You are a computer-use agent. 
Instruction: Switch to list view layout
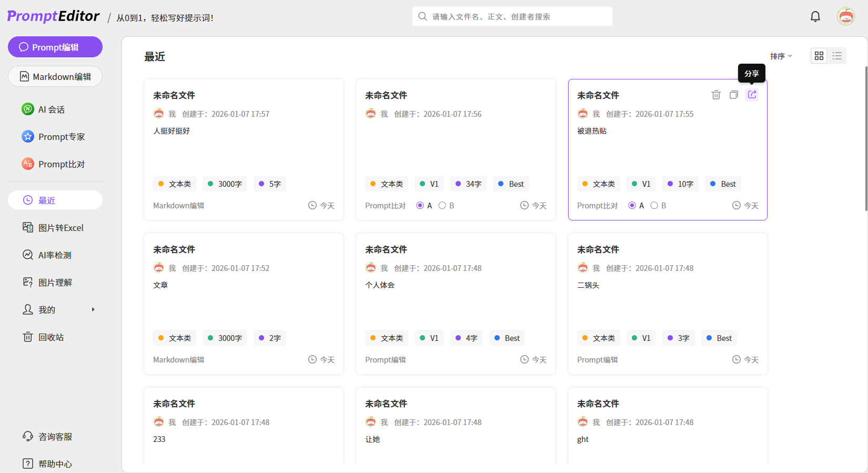837,56
